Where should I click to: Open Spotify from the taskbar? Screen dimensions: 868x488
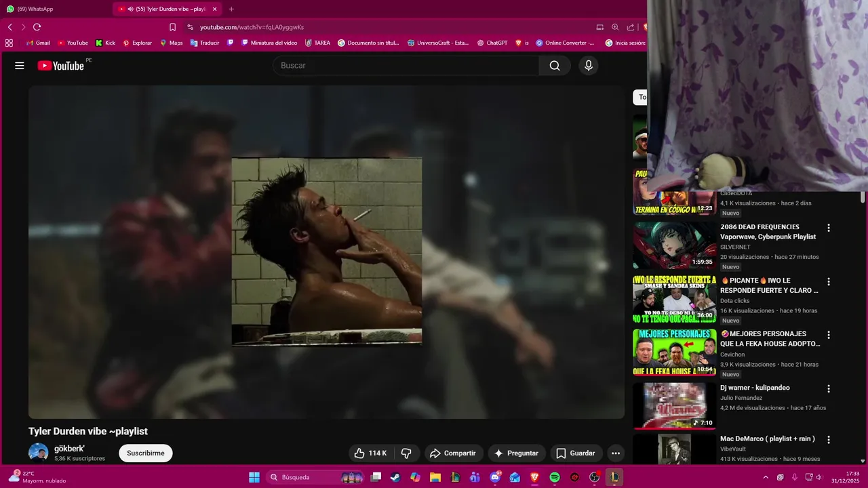555,477
